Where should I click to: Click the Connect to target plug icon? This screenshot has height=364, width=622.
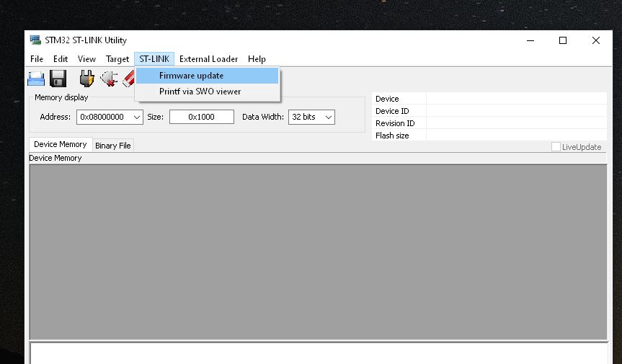[86, 79]
